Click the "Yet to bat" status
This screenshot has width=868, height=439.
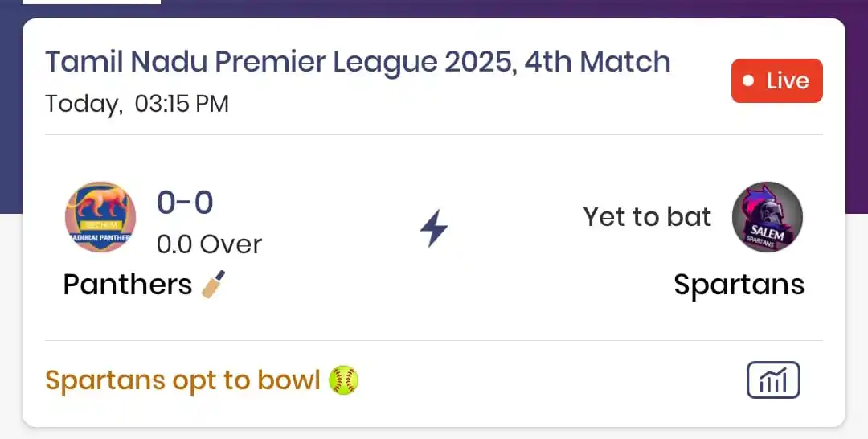(x=647, y=217)
